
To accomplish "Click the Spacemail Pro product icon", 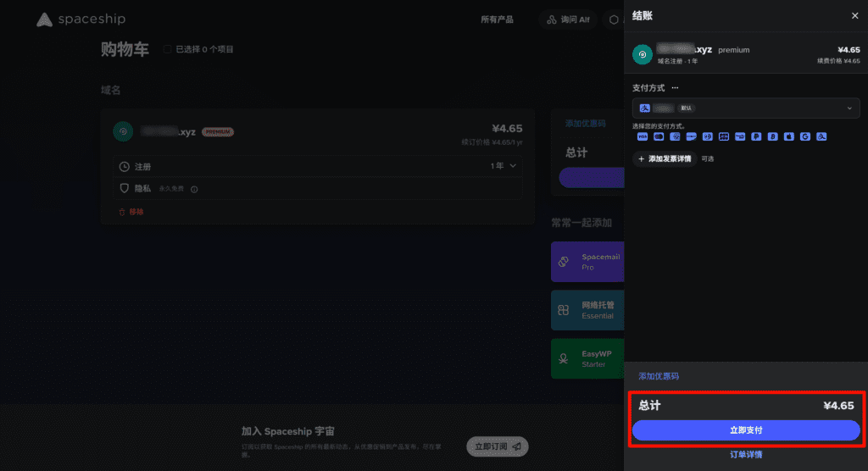I will pos(564,262).
